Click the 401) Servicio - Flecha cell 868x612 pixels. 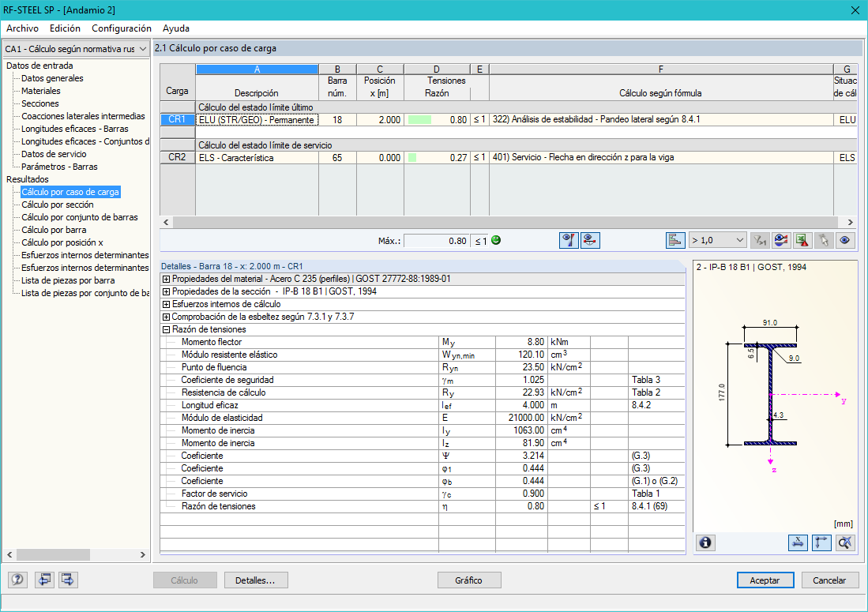(x=661, y=158)
